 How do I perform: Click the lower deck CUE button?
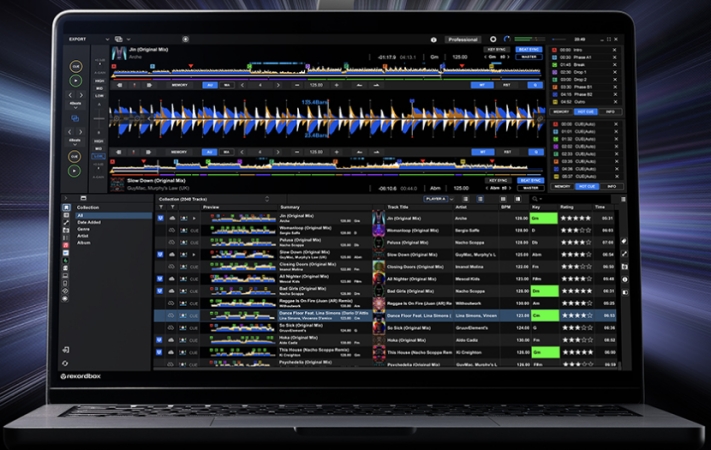click(x=74, y=157)
